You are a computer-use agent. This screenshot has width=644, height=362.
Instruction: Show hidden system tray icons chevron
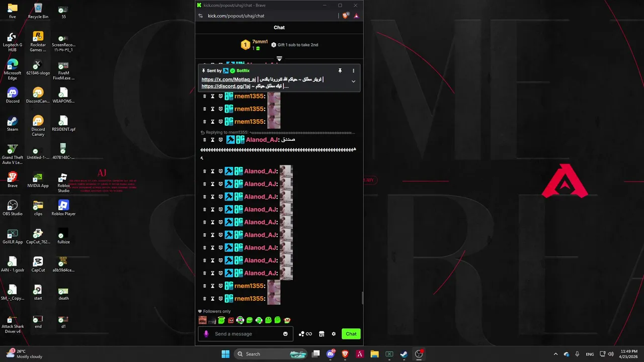coord(555,354)
